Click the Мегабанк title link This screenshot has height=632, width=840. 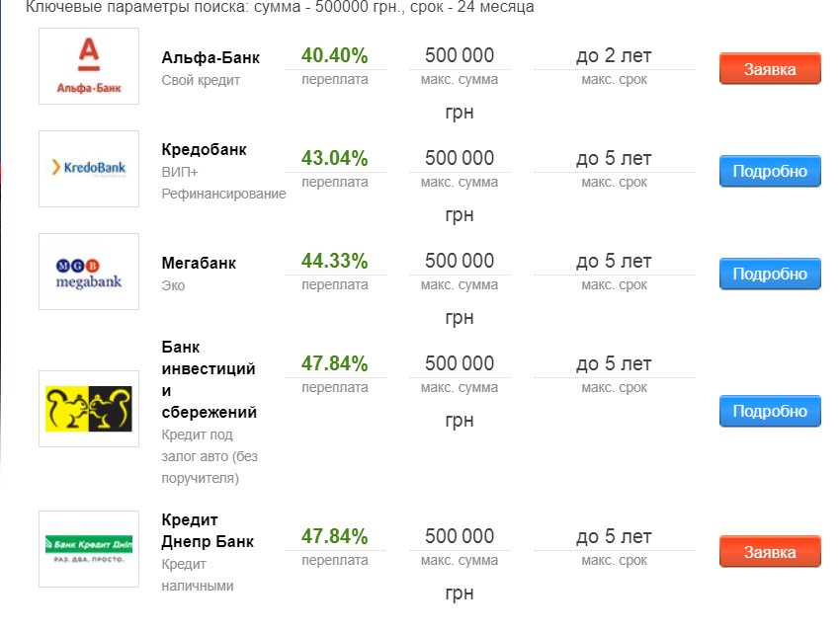point(199,263)
